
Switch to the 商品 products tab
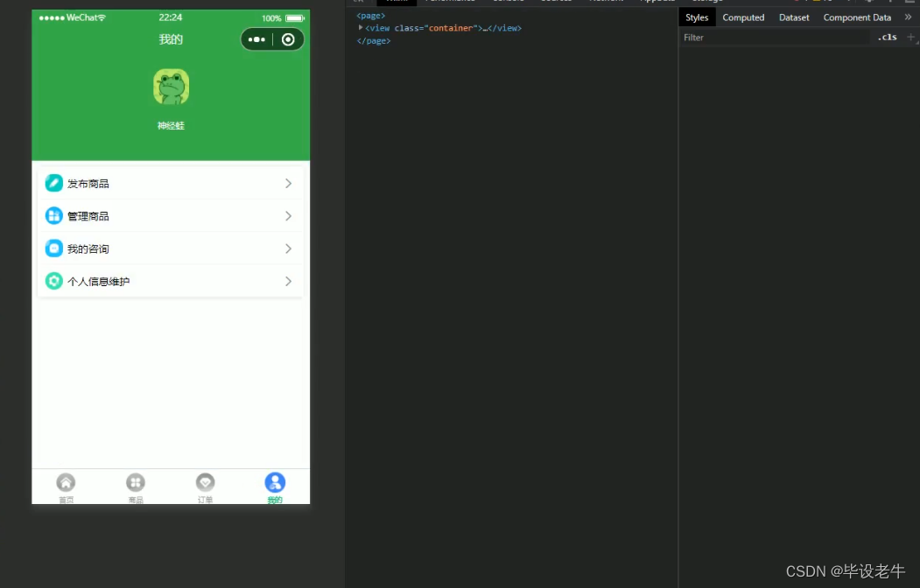(x=136, y=487)
